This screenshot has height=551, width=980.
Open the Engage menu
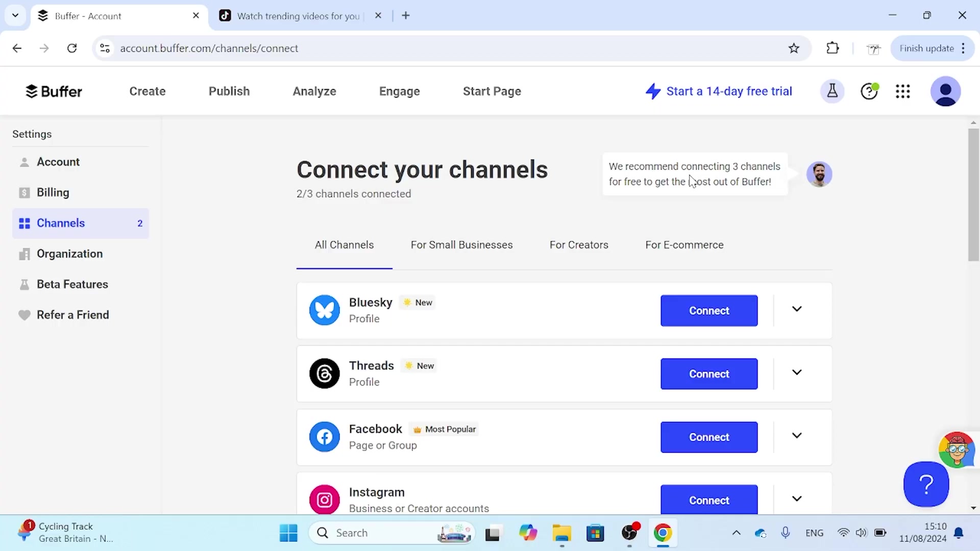click(x=399, y=91)
